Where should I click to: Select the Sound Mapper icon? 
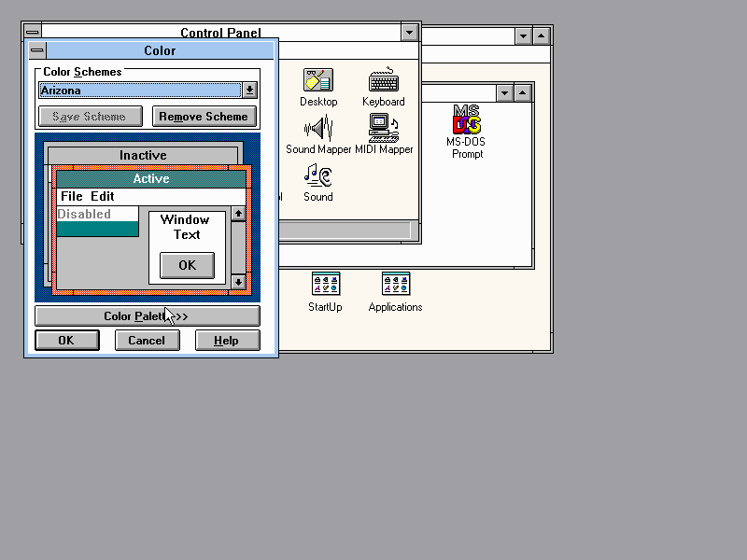pyautogui.click(x=318, y=129)
